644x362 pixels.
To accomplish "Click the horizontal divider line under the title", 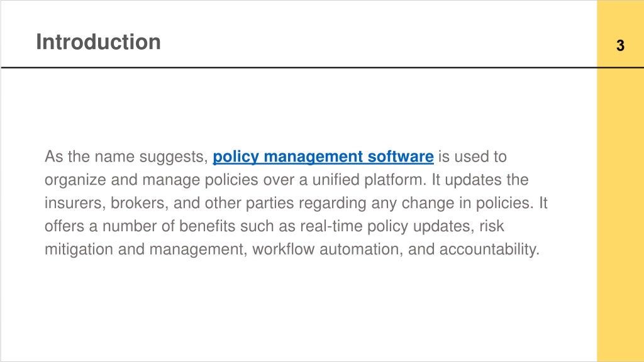I will point(299,67).
